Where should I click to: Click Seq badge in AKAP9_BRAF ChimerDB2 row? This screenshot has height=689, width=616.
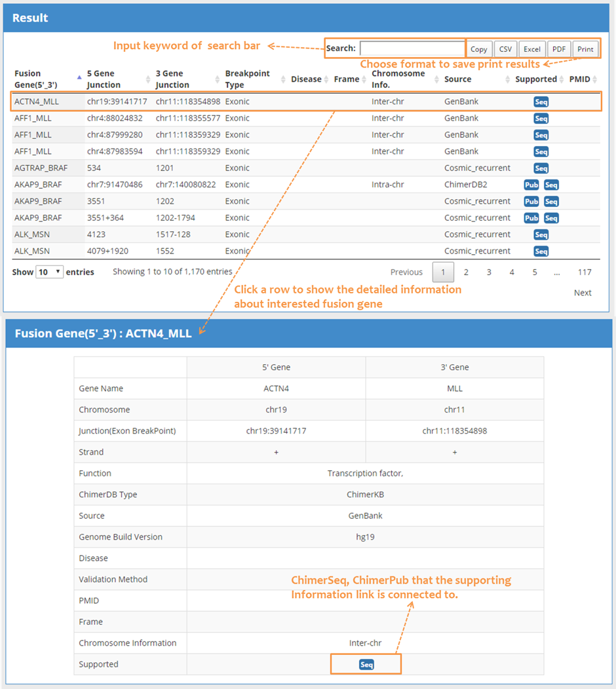551,185
